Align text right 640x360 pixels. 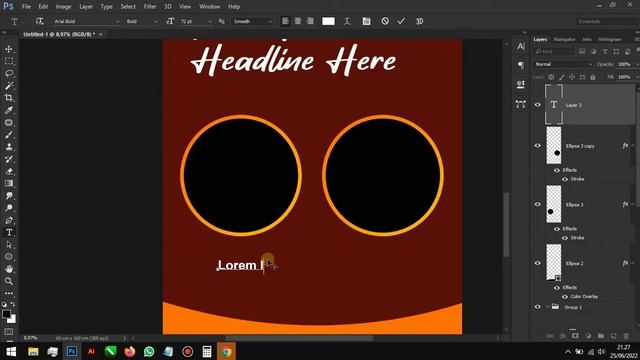point(310,21)
